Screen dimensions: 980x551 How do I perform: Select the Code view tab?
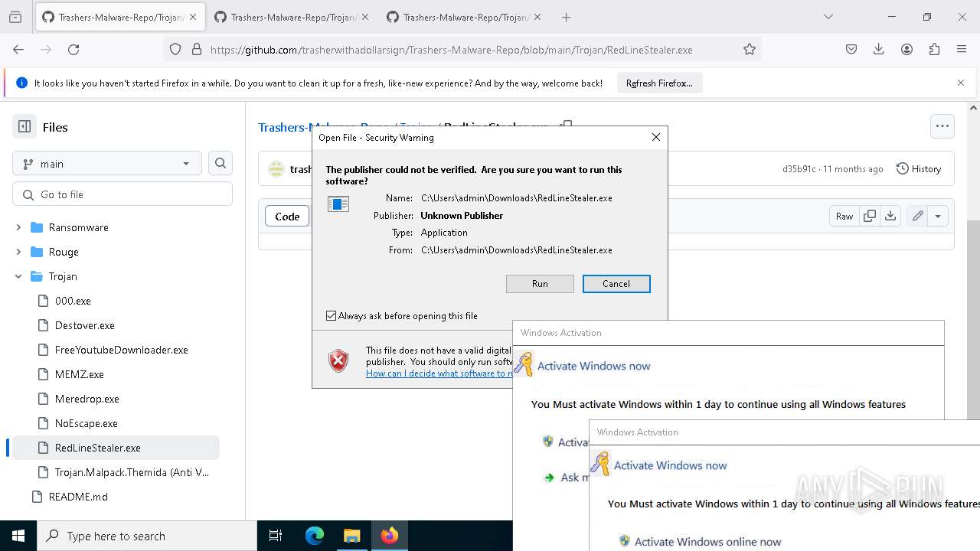click(x=287, y=217)
